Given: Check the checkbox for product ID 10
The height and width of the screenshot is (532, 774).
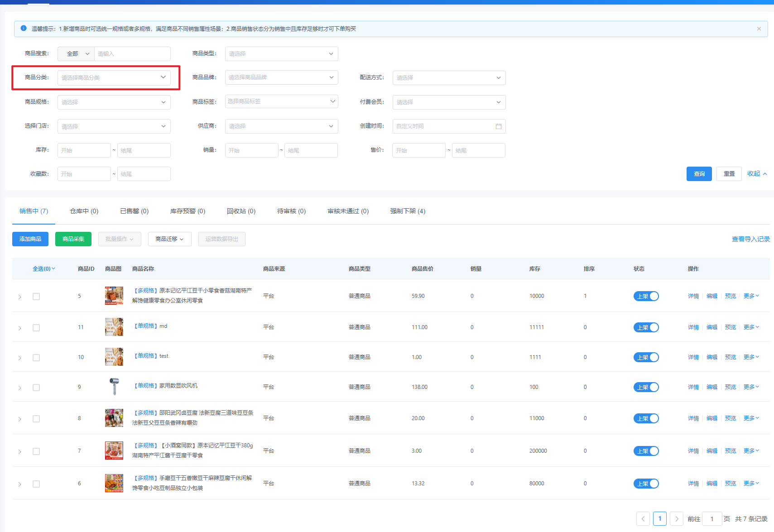Looking at the screenshot, I should coord(36,358).
